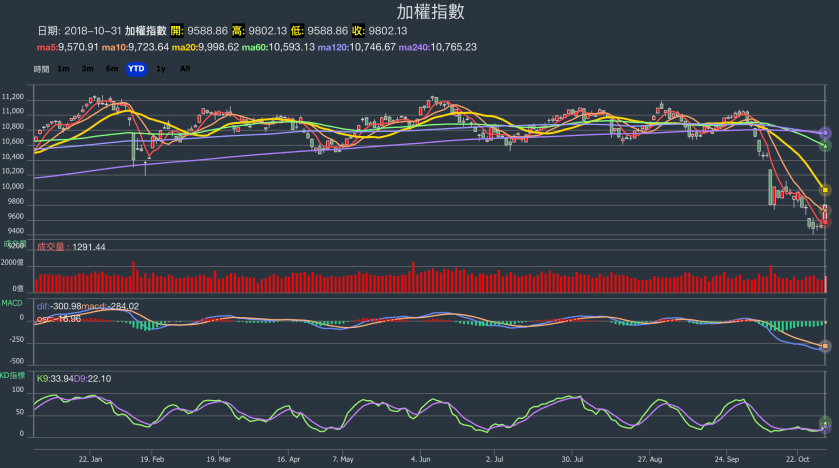Click the highlighted YTD range button
The width and height of the screenshot is (839, 468).
click(x=136, y=69)
